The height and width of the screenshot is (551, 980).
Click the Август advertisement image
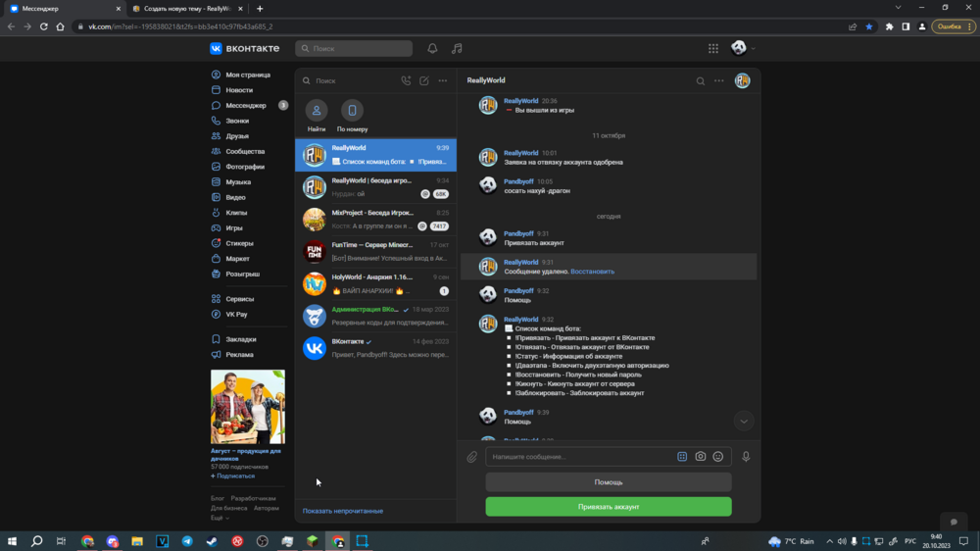[x=248, y=407]
